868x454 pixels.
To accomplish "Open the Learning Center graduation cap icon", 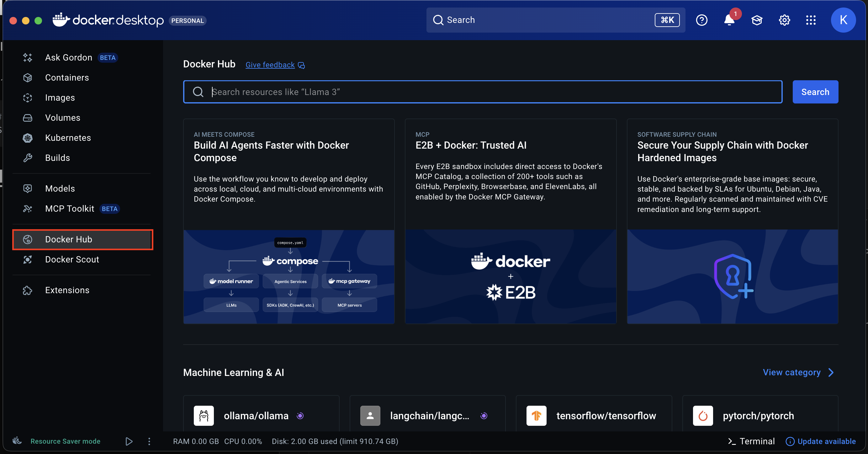I will [x=757, y=20].
